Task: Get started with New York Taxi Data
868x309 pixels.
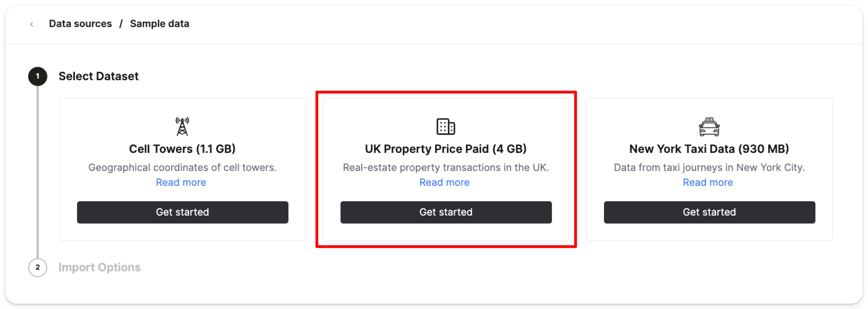Action: click(x=709, y=212)
